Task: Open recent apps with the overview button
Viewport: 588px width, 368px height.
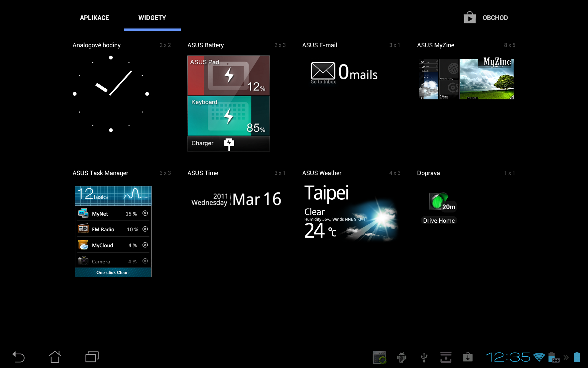Action: (x=91, y=357)
